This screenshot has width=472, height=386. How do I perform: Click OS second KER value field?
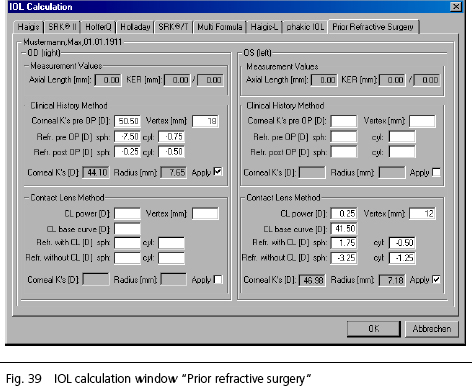click(x=427, y=80)
